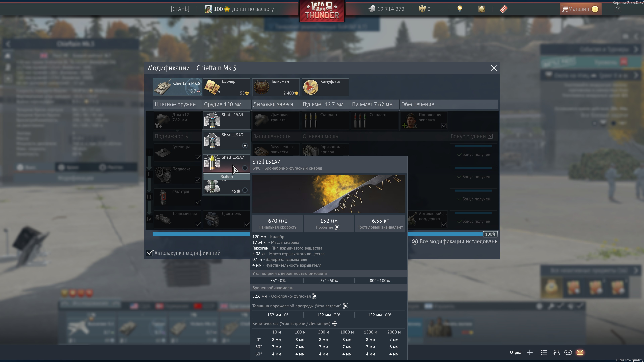Toggle Автозакупка модификаций checkbox
The height and width of the screenshot is (362, 644).
(149, 253)
